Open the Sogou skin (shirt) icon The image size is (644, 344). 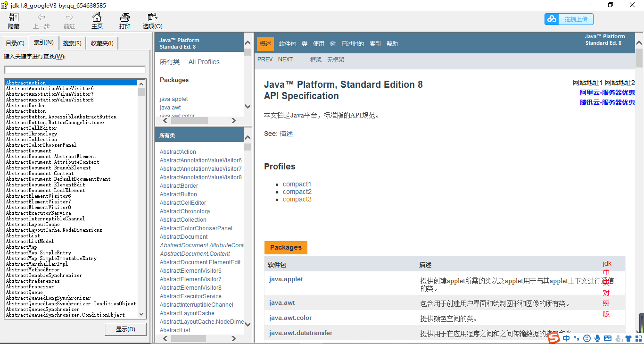[628, 338]
